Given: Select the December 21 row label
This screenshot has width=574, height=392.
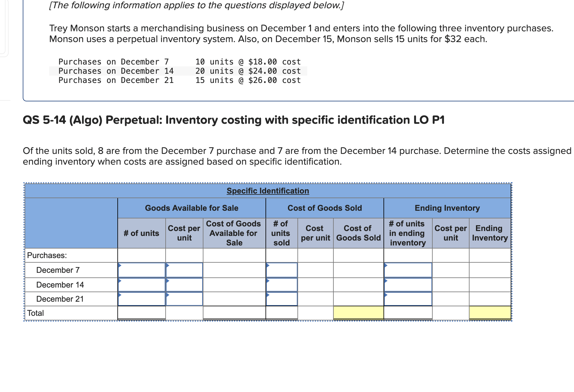Looking at the screenshot, I should click(x=60, y=299).
